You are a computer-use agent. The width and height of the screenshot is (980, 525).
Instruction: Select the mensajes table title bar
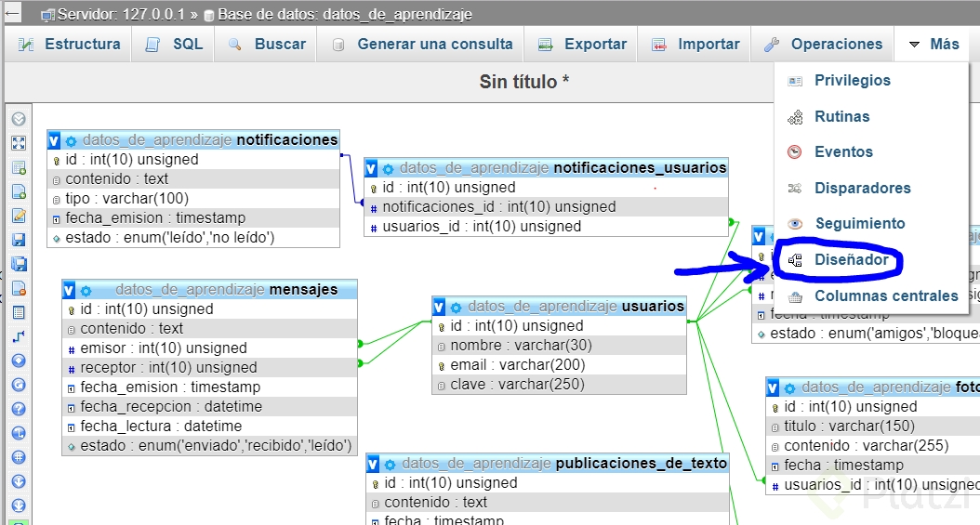coord(209,290)
